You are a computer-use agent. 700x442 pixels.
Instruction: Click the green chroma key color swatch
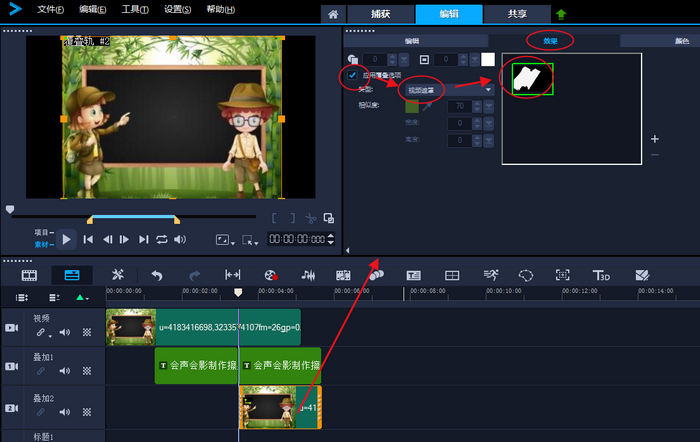(x=412, y=106)
